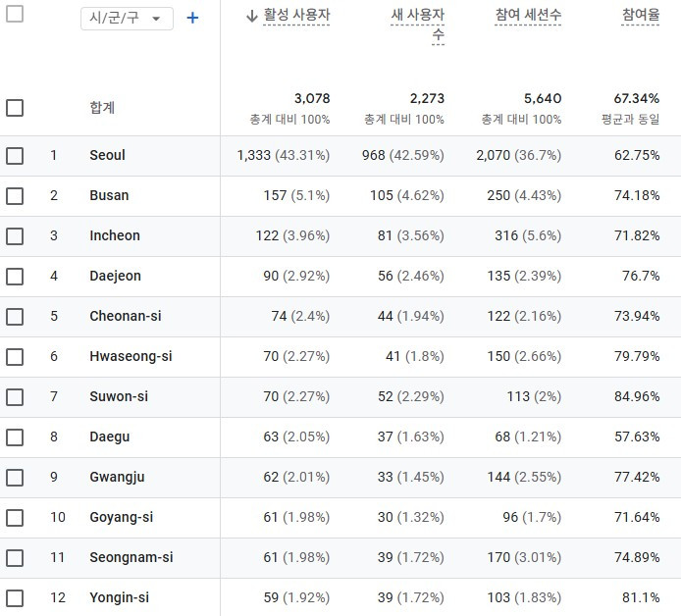Image resolution: width=681 pixels, height=616 pixels.
Task: Click the total new users value 2,273
Action: 427,98
